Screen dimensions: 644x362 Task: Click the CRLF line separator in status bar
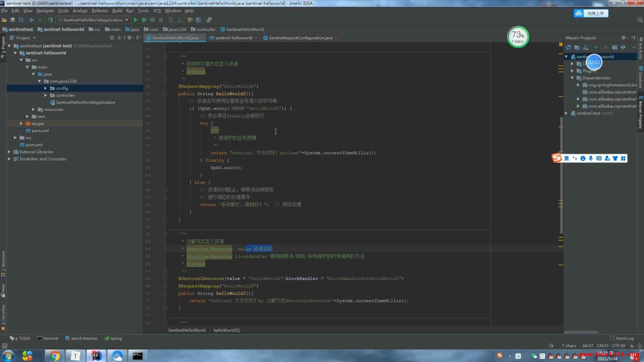602,346
